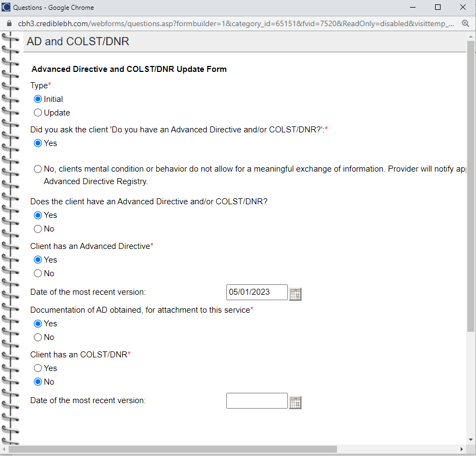The width and height of the screenshot is (476, 456).
Task: Select No, client's mental condition option
Action: tap(38, 169)
